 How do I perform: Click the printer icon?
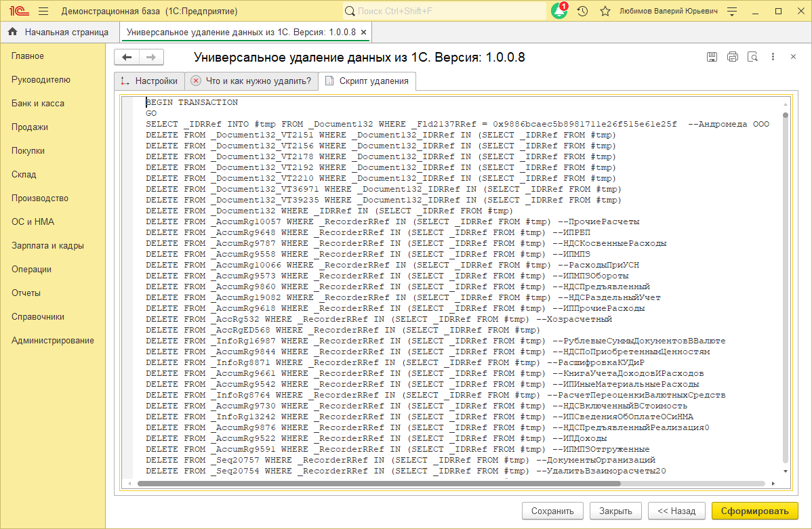(732, 57)
